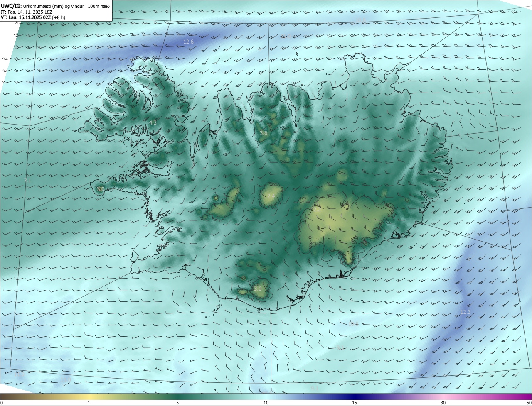
Task: Click the 3.6 value label in north Iceland
Action: click(264, 133)
